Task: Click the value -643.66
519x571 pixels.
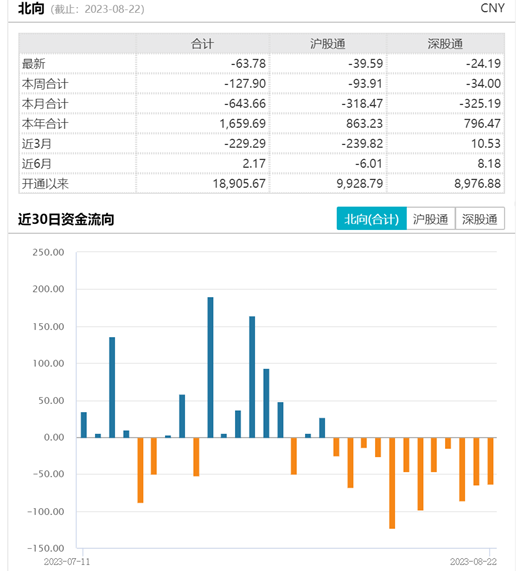Action: 245,104
